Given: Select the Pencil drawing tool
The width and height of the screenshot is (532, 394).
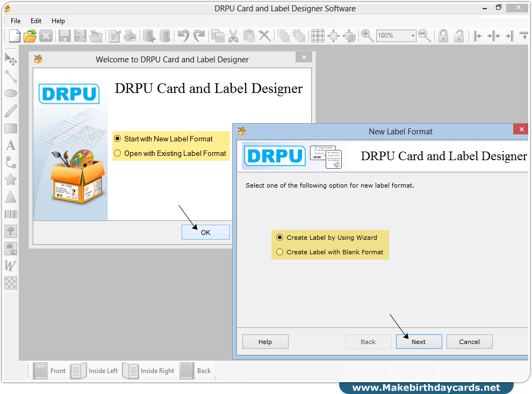Looking at the screenshot, I should coord(11,111).
